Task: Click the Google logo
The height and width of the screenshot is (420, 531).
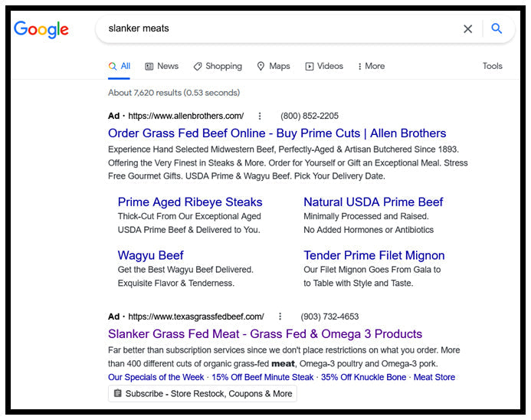Action: pyautogui.click(x=41, y=29)
